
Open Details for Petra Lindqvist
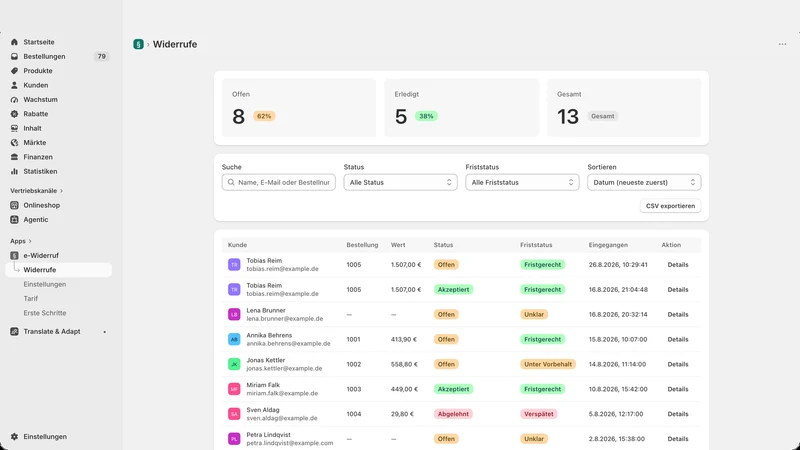[x=678, y=439]
